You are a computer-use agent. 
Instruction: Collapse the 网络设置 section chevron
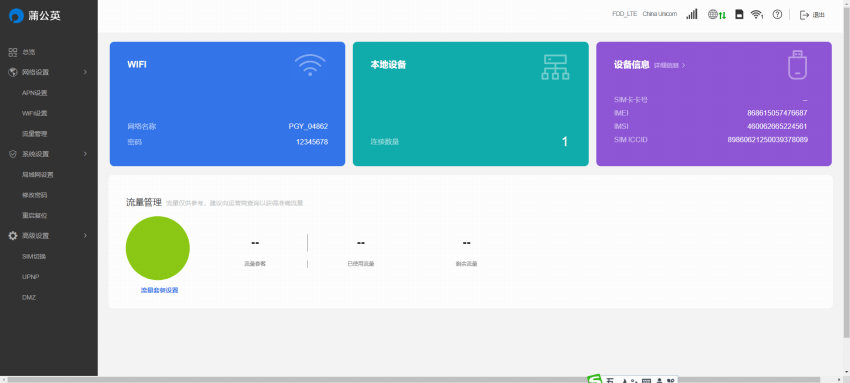pos(85,72)
